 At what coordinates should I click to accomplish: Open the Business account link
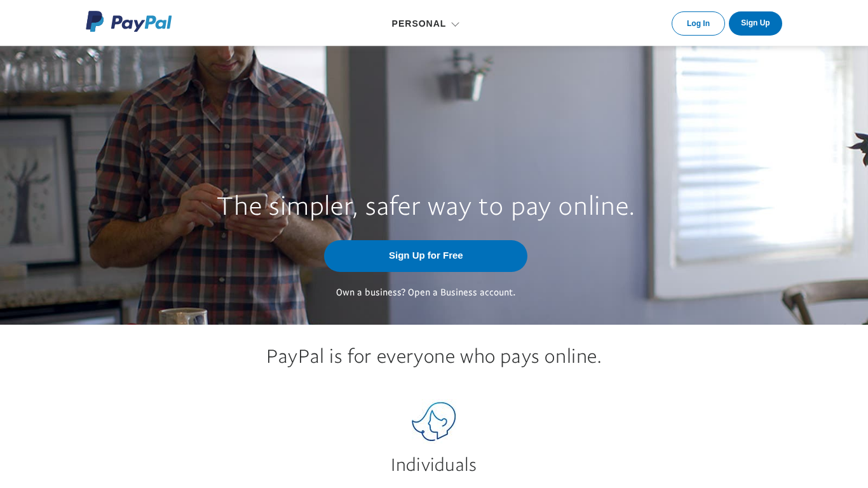pos(461,292)
